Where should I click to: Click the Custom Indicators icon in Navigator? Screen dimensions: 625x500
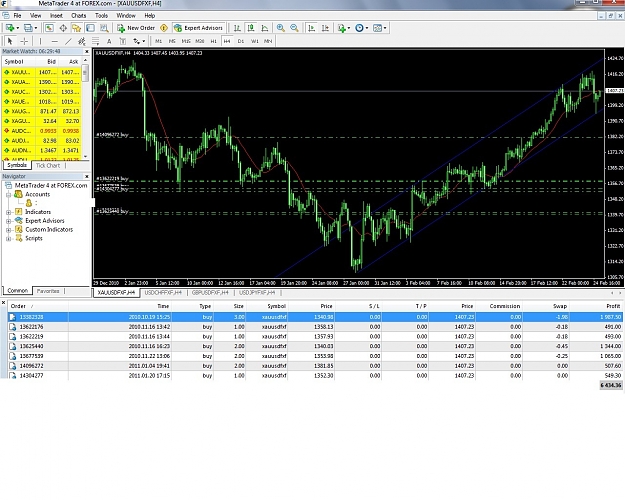[19, 229]
